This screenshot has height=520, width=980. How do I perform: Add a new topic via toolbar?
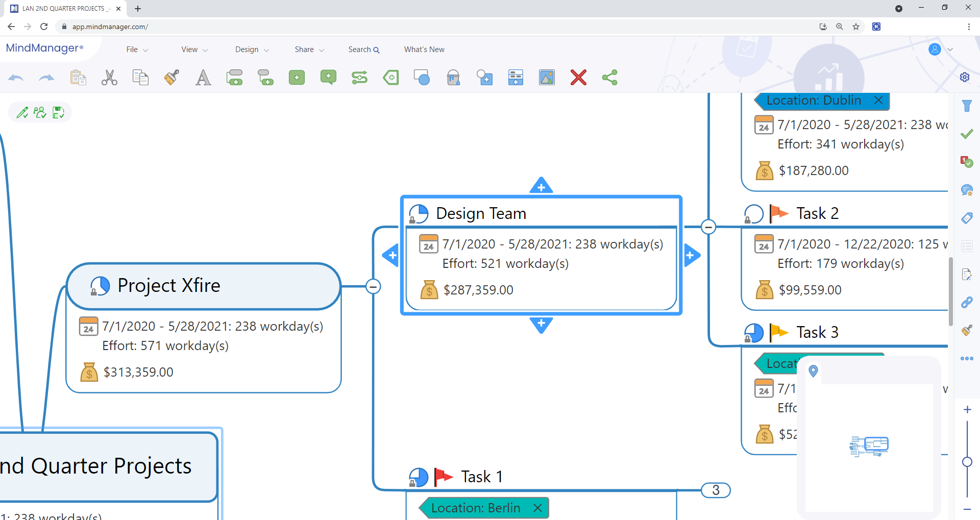pos(234,78)
